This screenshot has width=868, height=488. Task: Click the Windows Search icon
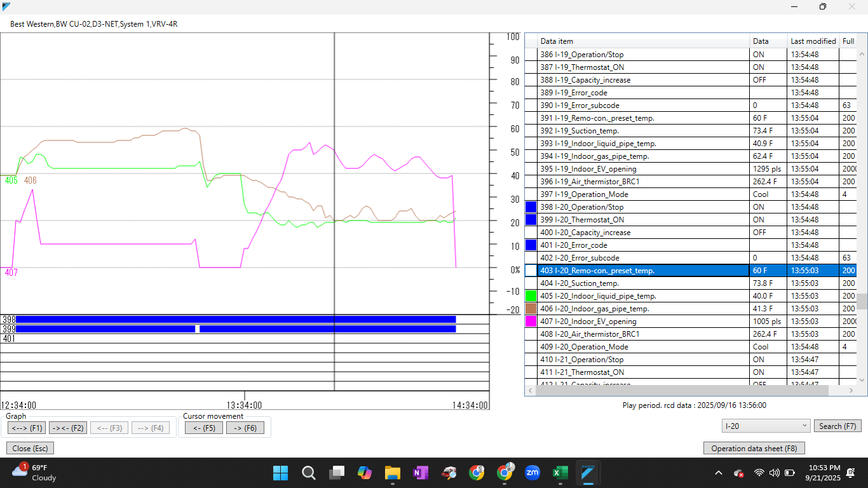(308, 473)
